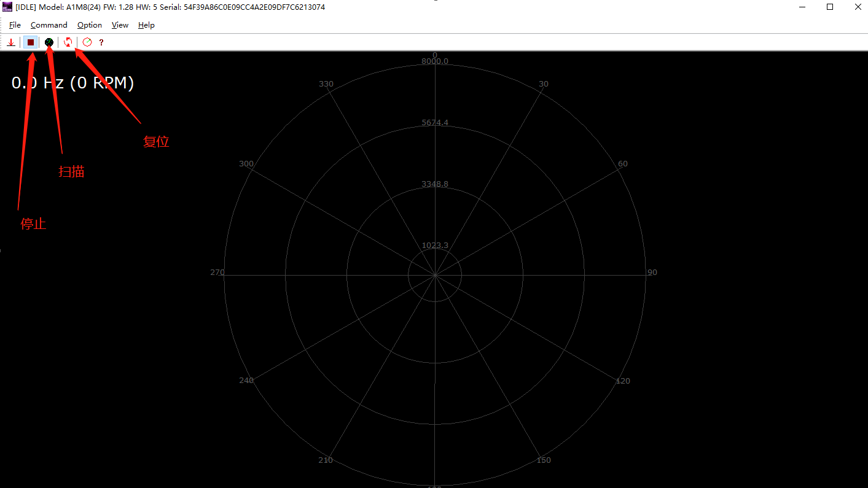
Task: Click the title bar model and serial text
Action: coord(170,7)
